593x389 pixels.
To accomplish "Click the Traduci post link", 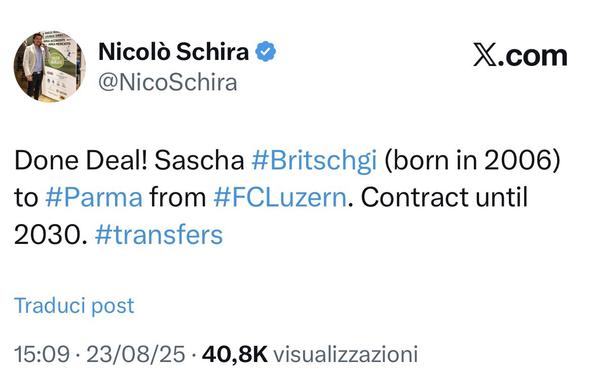I will 75,305.
